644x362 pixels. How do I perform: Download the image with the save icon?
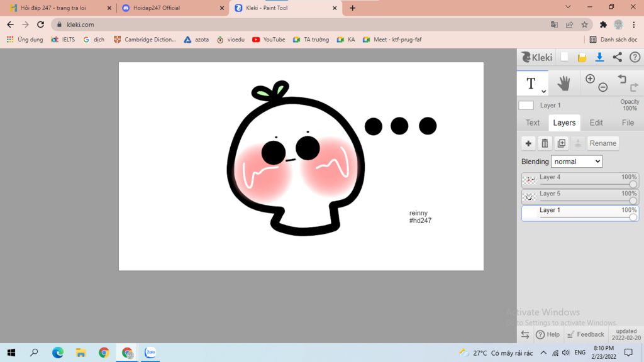(599, 57)
